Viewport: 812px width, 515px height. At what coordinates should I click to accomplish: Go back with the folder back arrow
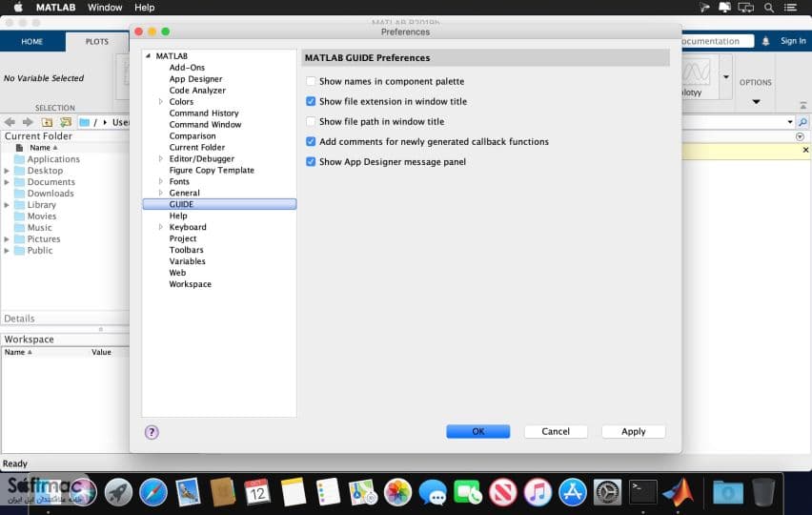pyautogui.click(x=10, y=122)
